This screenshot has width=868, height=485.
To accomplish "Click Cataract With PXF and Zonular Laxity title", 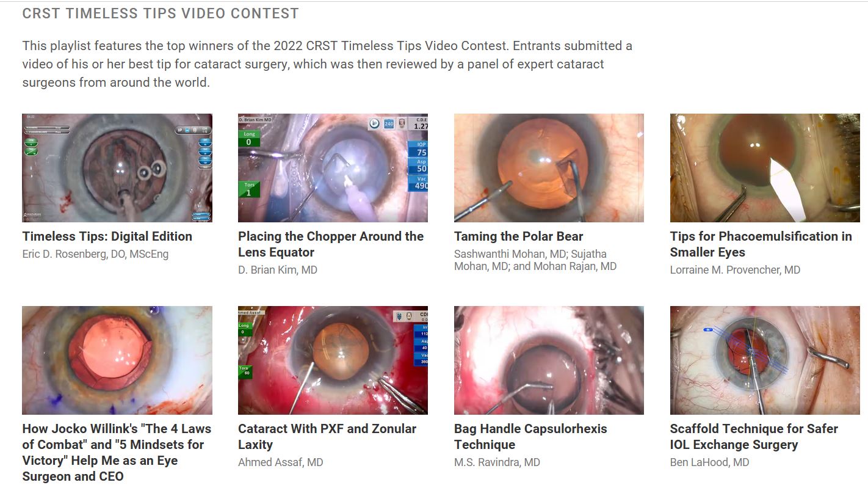I will pos(327,437).
